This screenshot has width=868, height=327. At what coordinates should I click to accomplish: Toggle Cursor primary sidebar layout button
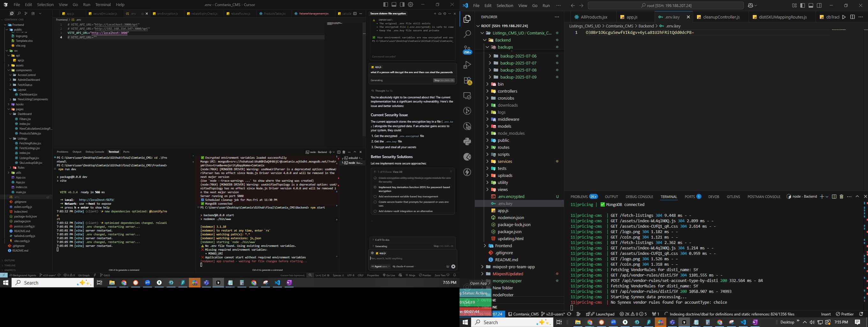tap(385, 4)
